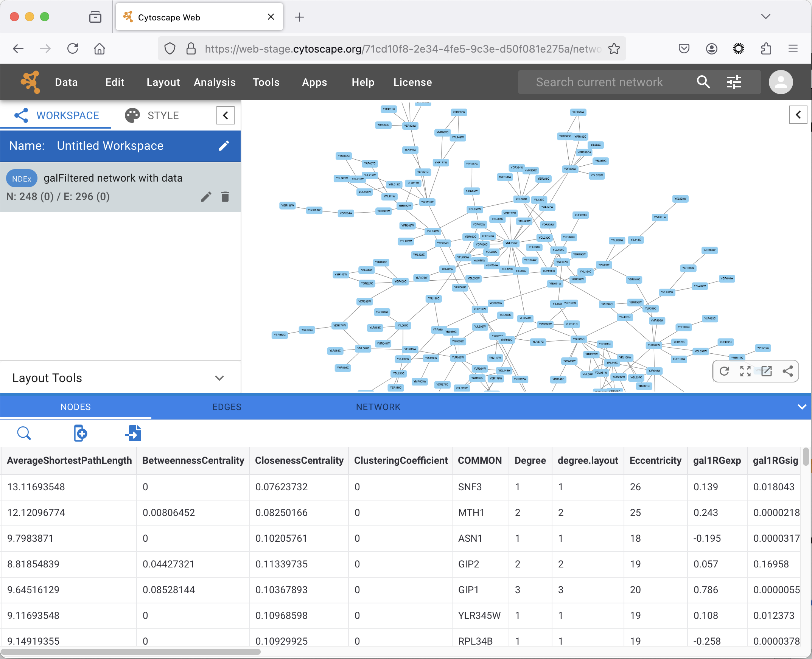Collapse the bottom data table panel

click(802, 406)
